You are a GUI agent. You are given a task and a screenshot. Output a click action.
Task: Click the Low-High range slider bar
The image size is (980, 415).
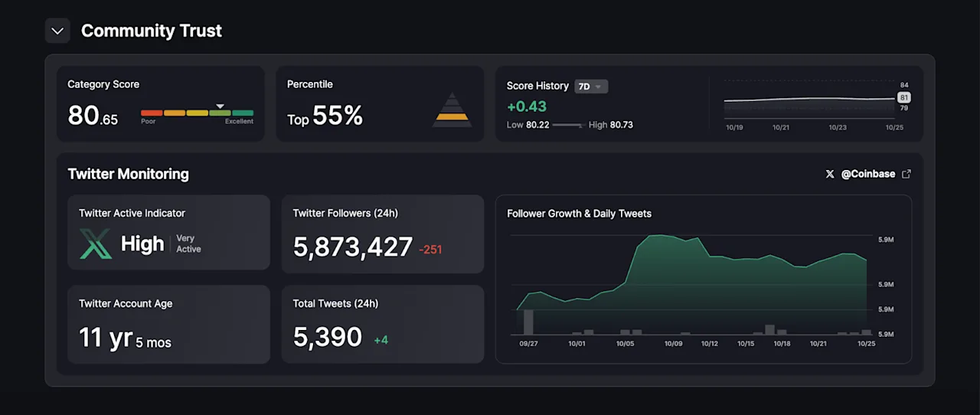tap(569, 125)
